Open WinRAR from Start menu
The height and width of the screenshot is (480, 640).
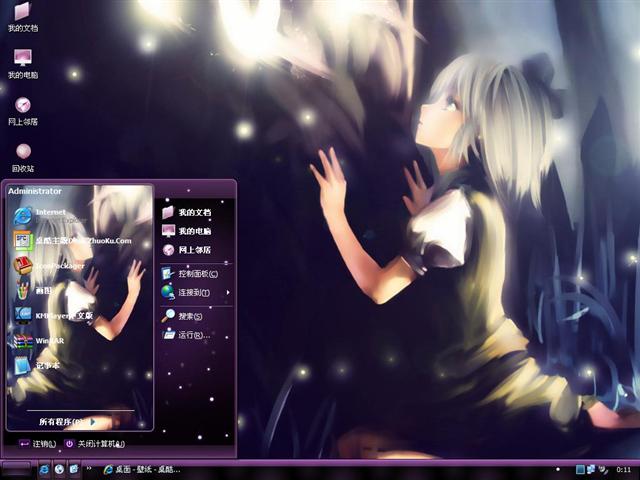pyautogui.click(x=39, y=340)
